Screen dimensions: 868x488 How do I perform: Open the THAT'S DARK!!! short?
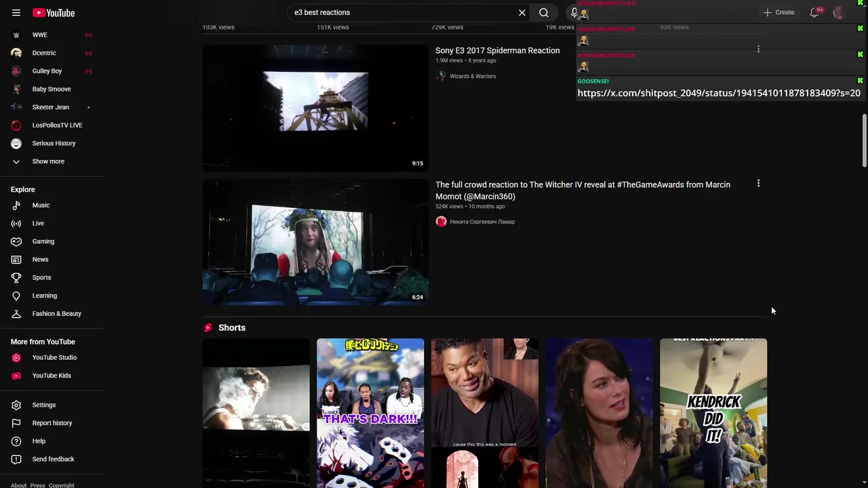click(x=370, y=413)
